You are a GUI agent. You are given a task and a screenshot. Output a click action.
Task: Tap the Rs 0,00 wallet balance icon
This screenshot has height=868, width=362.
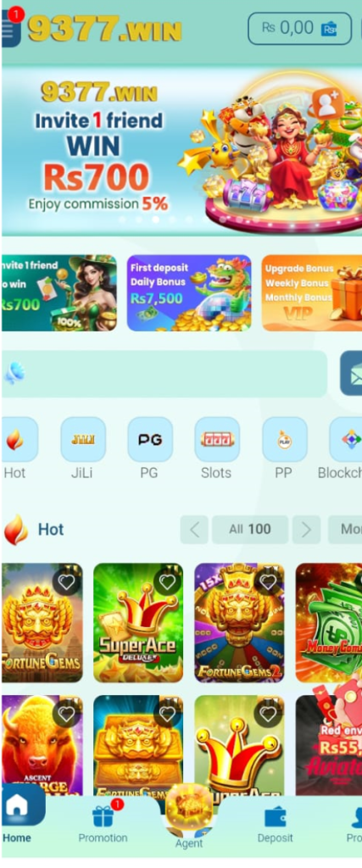point(330,28)
